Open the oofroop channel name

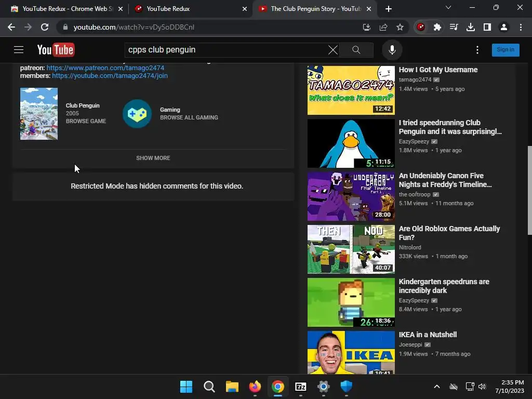pyautogui.click(x=414, y=194)
